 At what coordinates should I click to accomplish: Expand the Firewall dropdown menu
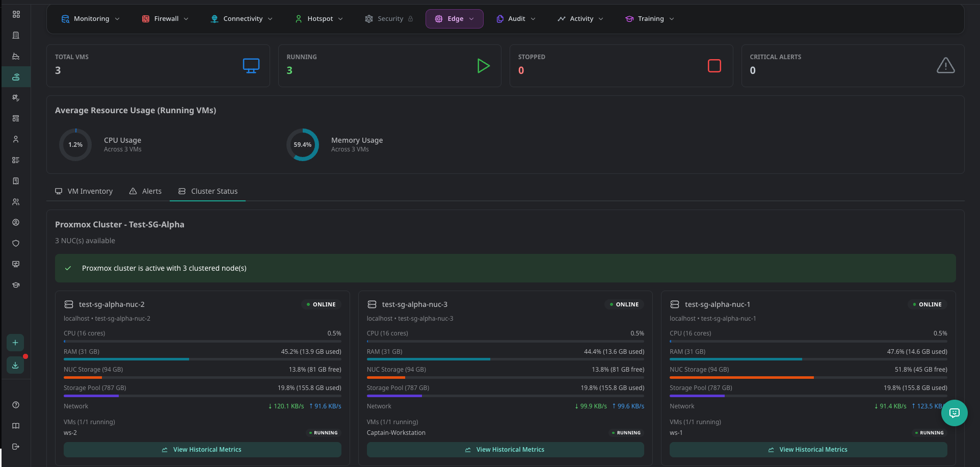point(165,19)
